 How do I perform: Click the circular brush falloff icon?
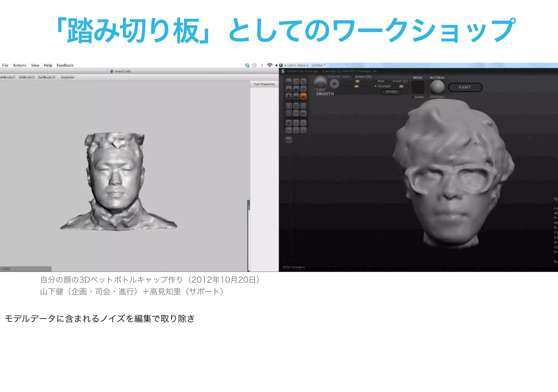pyautogui.click(x=334, y=84)
